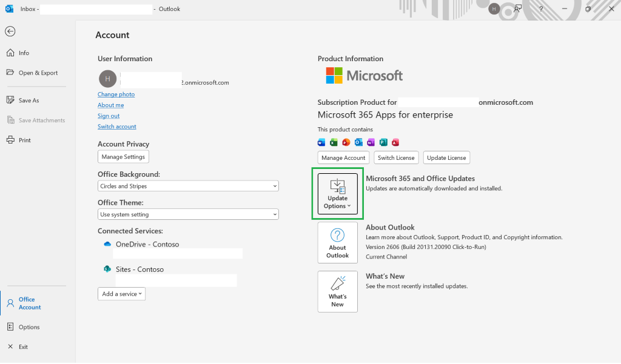Viewport: 621px width, 364px height.
Task: Click the Microsoft logo
Action: [364, 75]
